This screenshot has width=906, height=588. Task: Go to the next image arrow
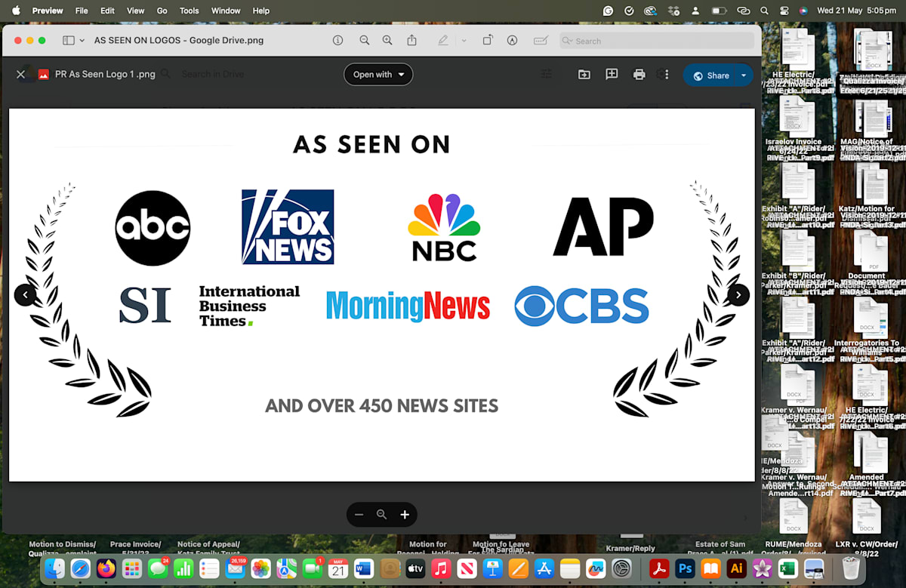tap(738, 294)
